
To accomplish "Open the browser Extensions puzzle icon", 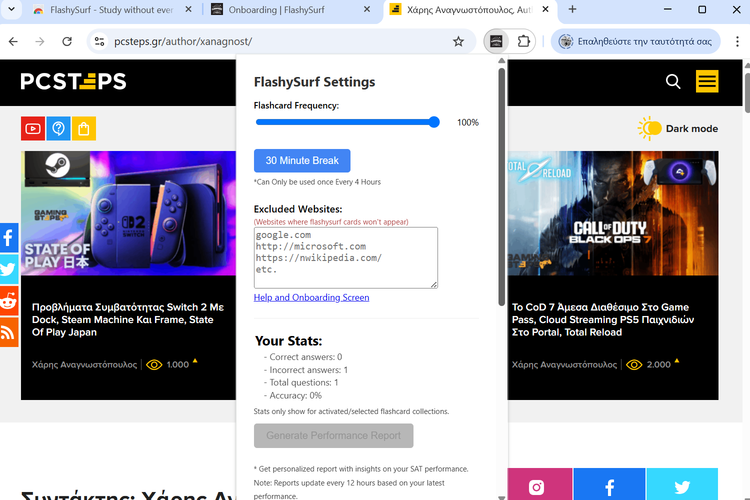I will click(524, 42).
